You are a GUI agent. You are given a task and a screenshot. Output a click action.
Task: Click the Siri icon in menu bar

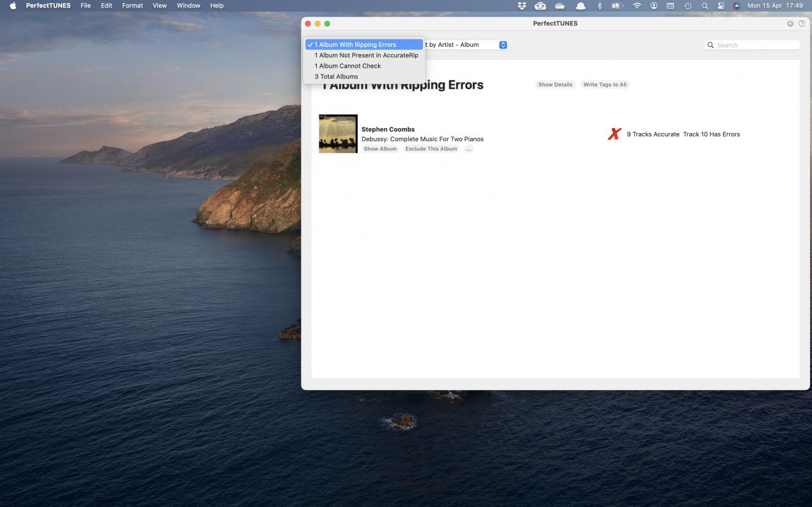[736, 6]
